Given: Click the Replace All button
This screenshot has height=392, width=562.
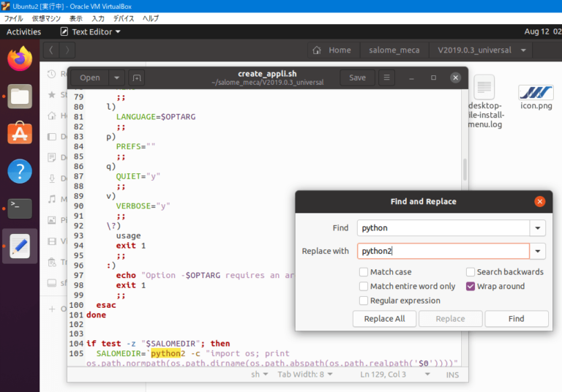Looking at the screenshot, I should pyautogui.click(x=384, y=319).
